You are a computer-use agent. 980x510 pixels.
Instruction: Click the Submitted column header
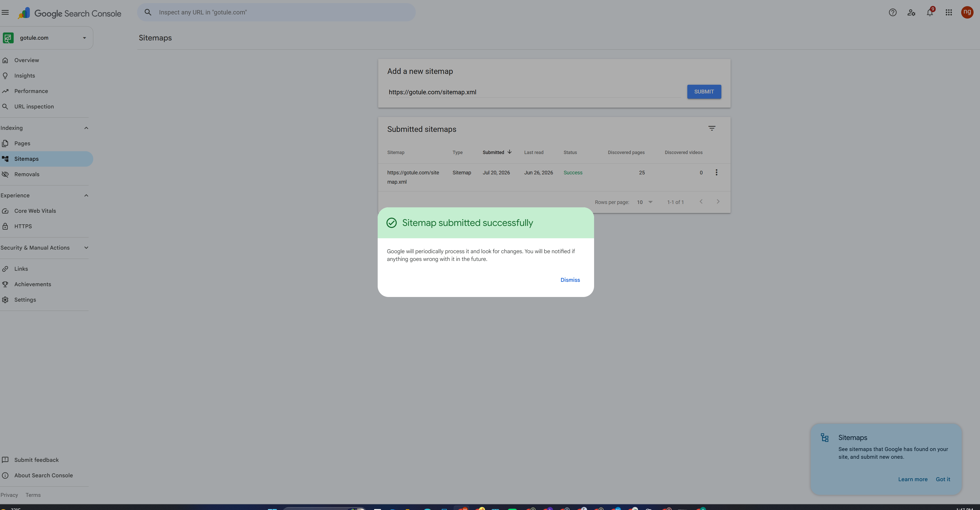click(493, 152)
